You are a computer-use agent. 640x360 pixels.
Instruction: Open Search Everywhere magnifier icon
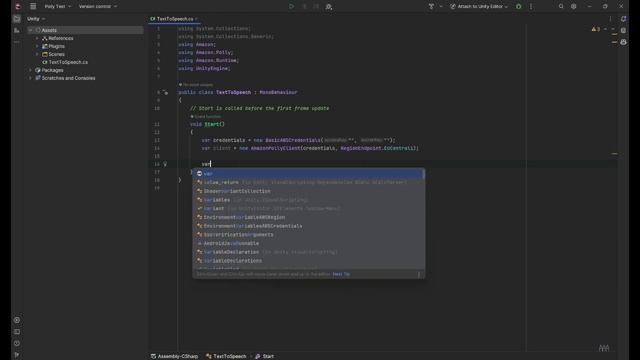561,7
